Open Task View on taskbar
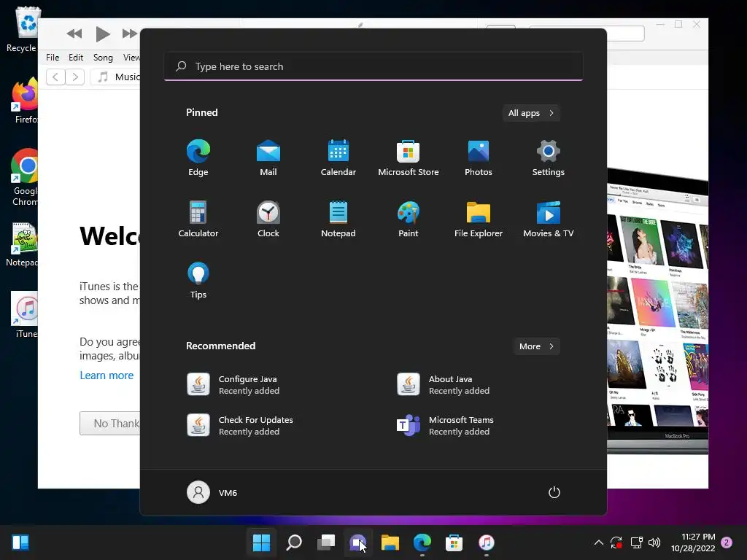 tap(326, 542)
